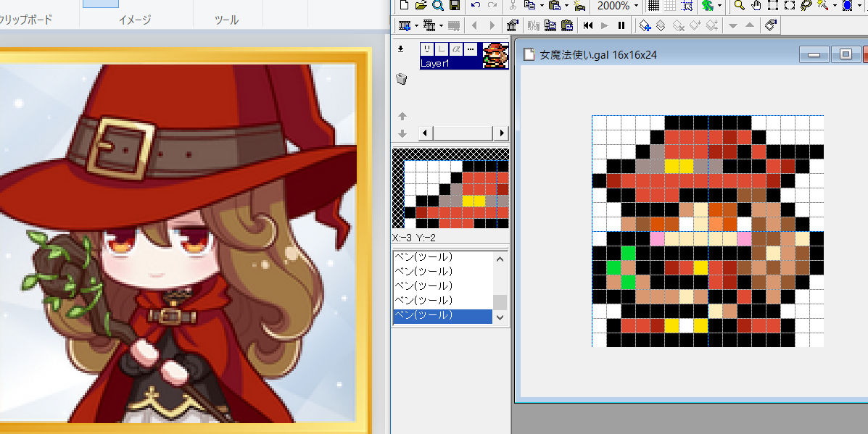Copy the selection with copy icon
Image resolution: width=868 pixels, height=434 pixels.
[x=529, y=6]
